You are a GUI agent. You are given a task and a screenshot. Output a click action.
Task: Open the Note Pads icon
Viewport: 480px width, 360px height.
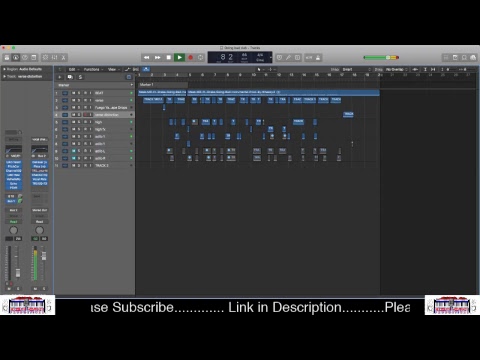[x=455, y=58]
